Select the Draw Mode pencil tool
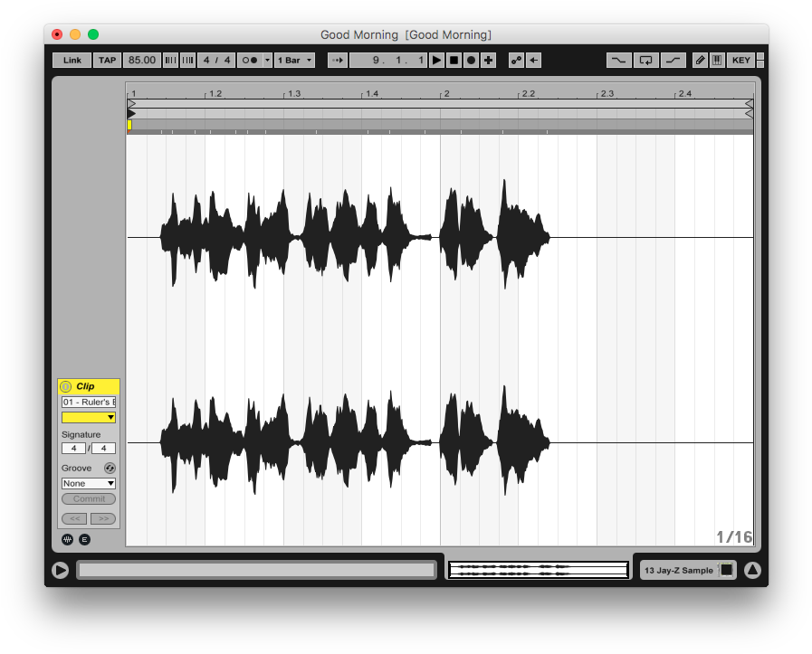The width and height of the screenshot is (812, 654). (x=699, y=60)
